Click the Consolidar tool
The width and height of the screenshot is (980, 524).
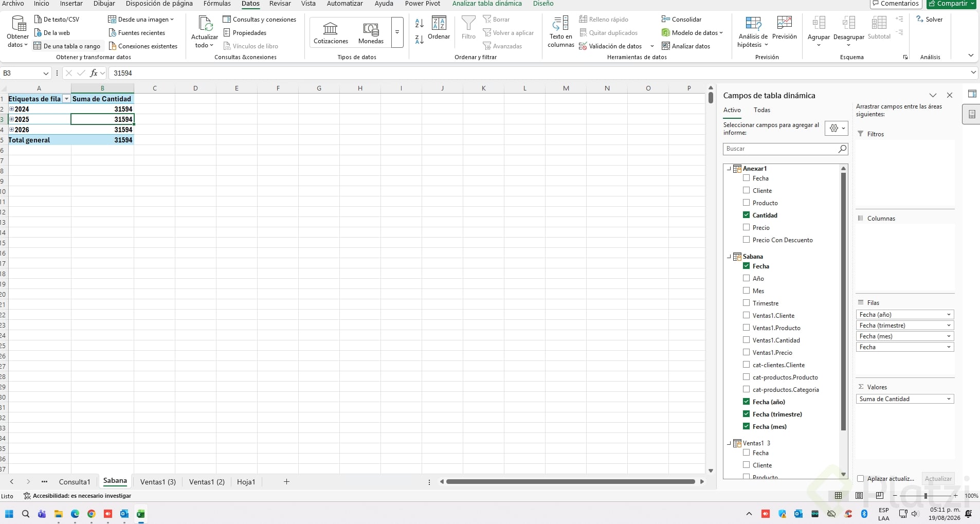coord(681,20)
